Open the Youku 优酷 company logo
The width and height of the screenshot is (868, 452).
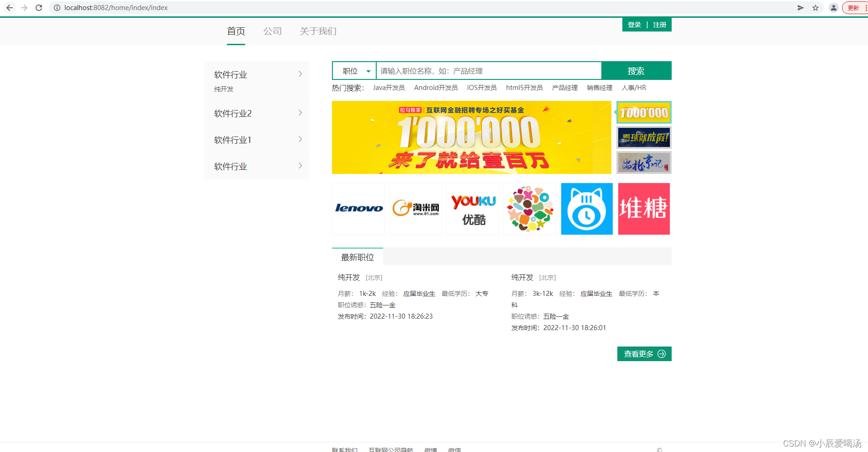pos(473,209)
